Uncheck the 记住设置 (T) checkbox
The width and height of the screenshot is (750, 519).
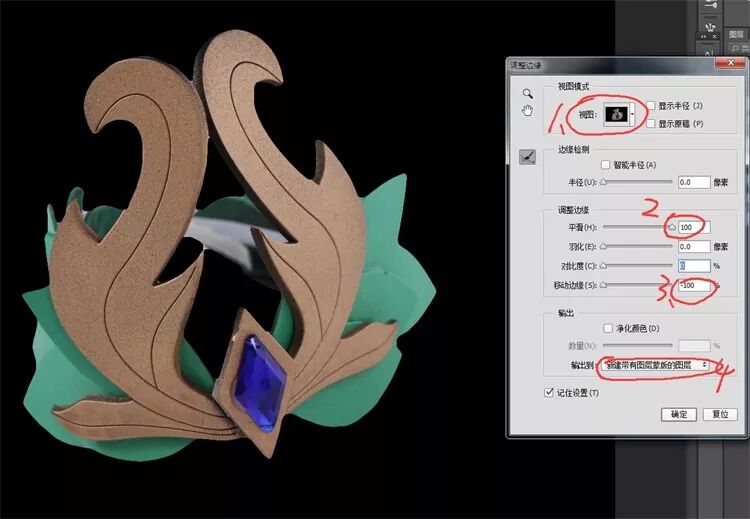(x=549, y=393)
